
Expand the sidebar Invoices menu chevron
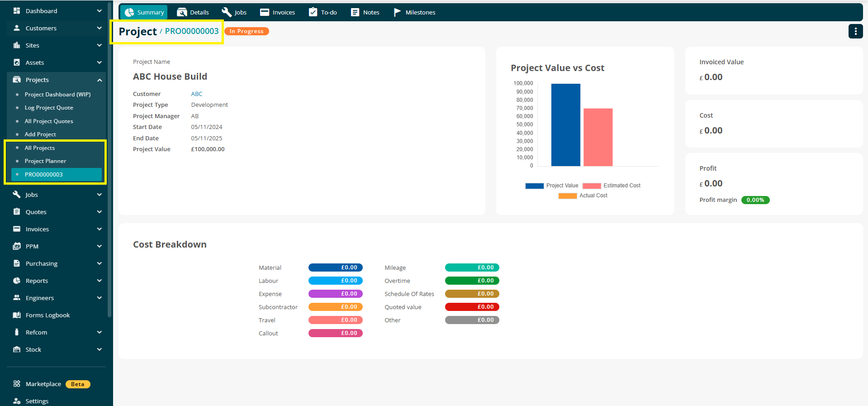point(100,229)
